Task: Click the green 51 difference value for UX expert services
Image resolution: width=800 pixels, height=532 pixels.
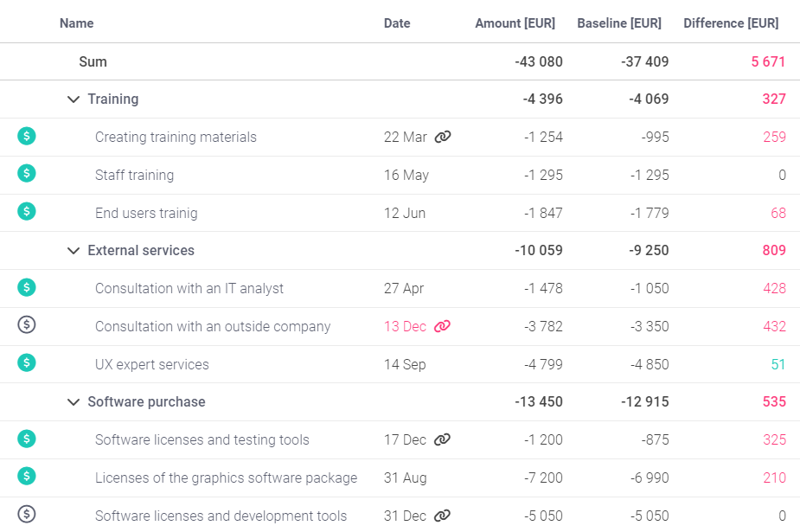Action: click(778, 364)
